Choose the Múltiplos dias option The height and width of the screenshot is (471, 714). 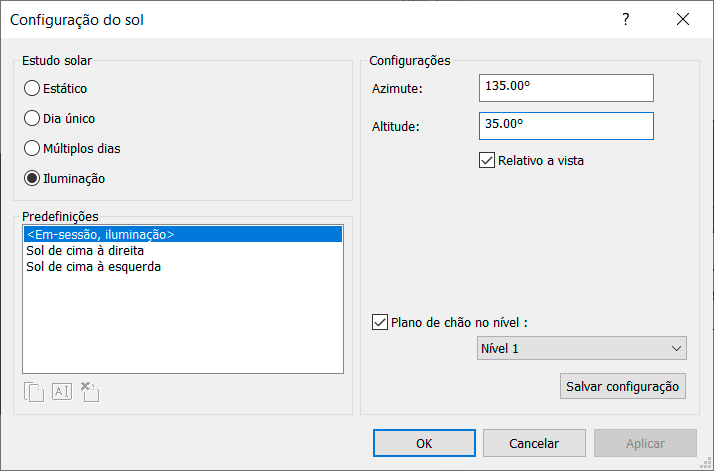(32, 148)
